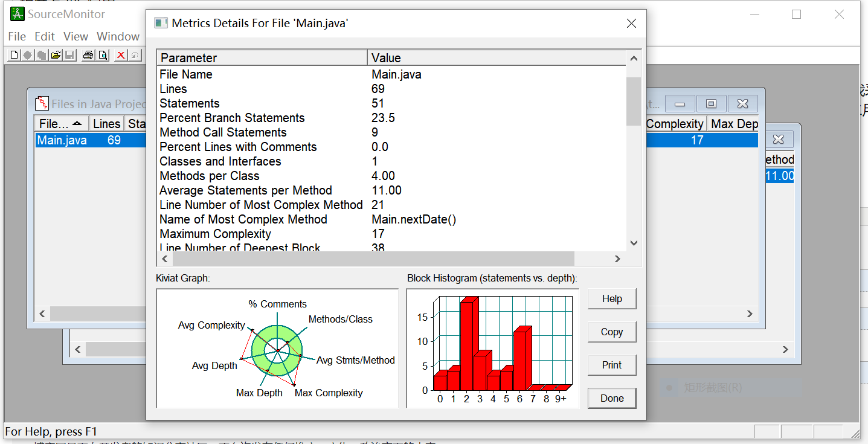Select the Main.java row in Files window
The width and height of the screenshot is (868, 444).
[x=91, y=140]
